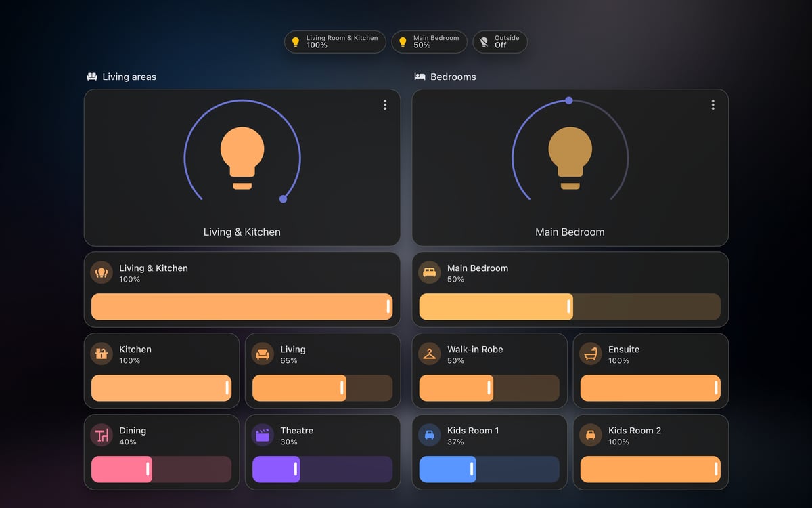Image resolution: width=812 pixels, height=508 pixels.
Task: Click the Theatre purple brightness slider
Action: click(323, 469)
